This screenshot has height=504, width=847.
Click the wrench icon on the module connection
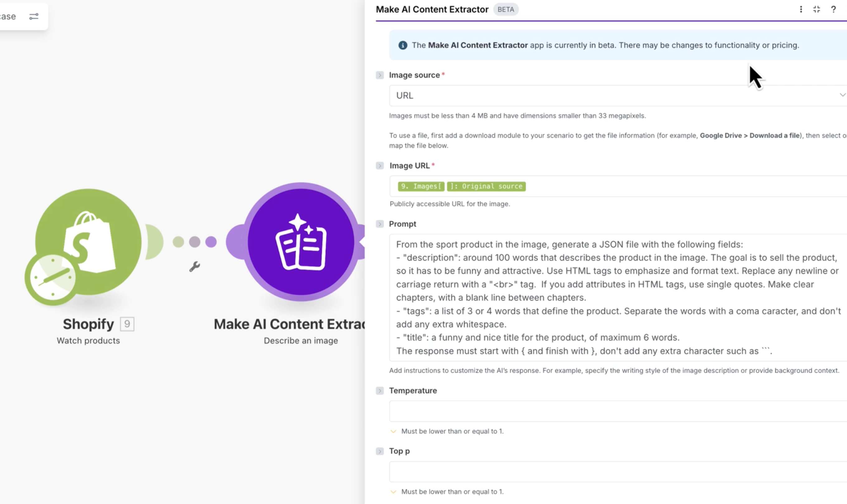(x=194, y=267)
